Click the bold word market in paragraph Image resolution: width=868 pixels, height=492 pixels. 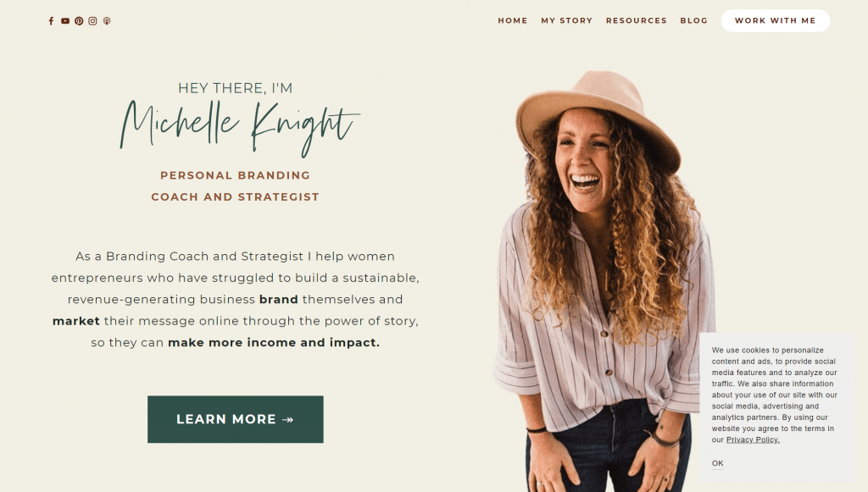pyautogui.click(x=75, y=321)
